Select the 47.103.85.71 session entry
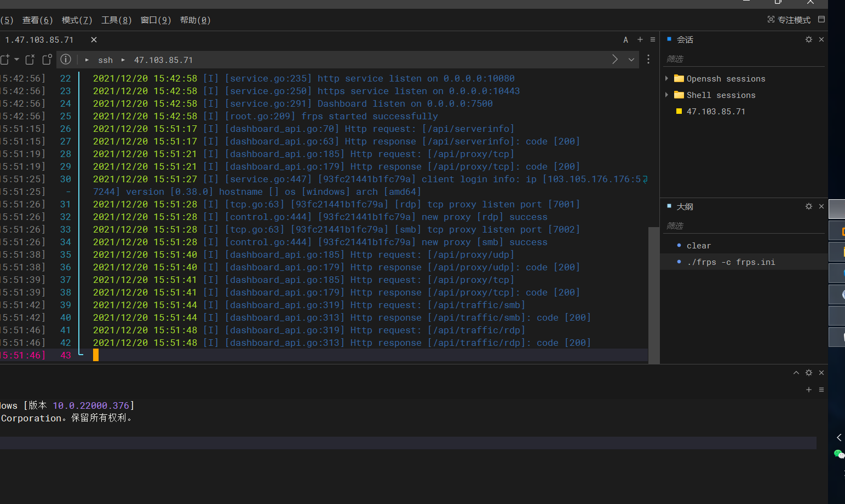Viewport: 845px width, 504px height. click(716, 112)
